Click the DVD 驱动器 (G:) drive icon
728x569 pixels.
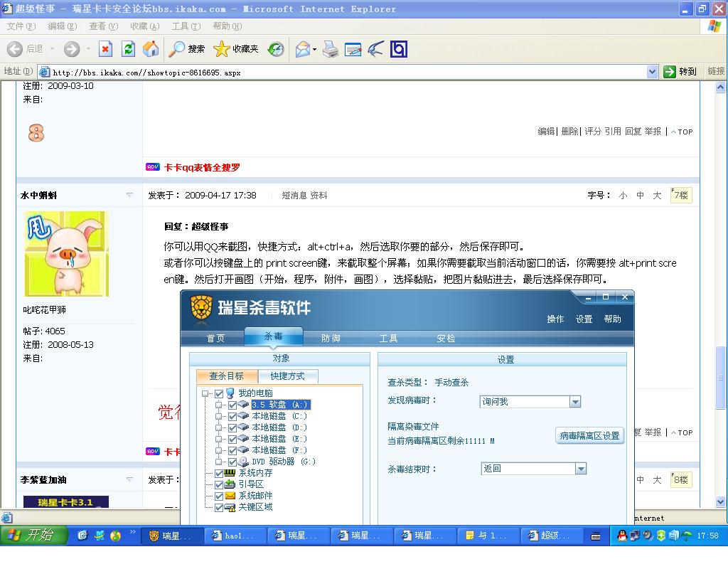pos(244,462)
